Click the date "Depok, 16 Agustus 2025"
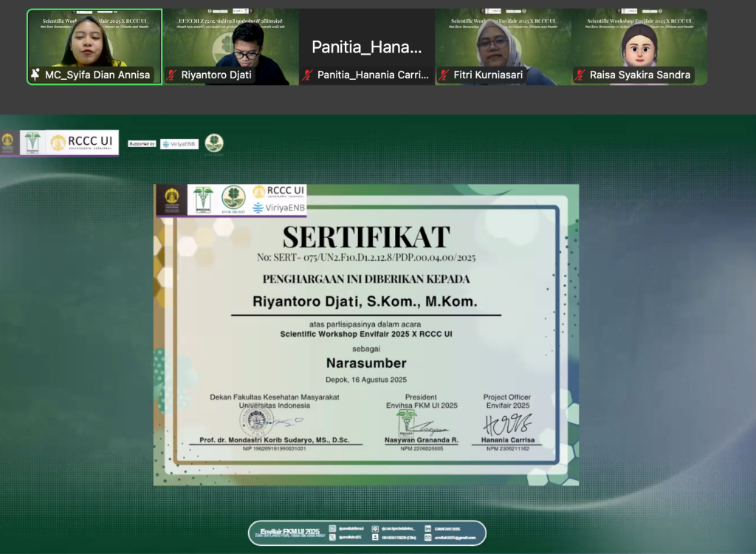756x554 pixels. (366, 380)
